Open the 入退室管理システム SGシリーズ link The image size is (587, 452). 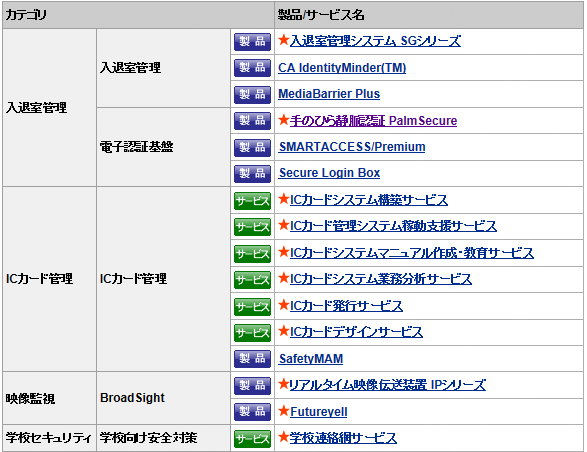(x=375, y=40)
